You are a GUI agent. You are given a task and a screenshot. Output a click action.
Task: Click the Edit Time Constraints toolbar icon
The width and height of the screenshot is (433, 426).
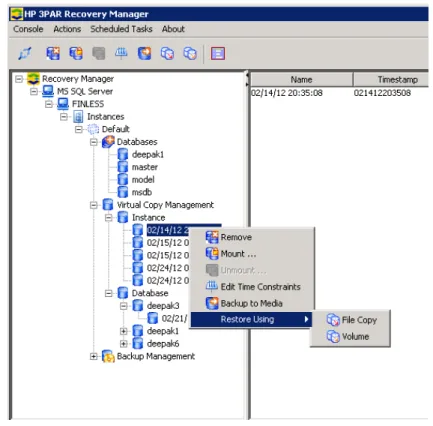tap(121, 53)
